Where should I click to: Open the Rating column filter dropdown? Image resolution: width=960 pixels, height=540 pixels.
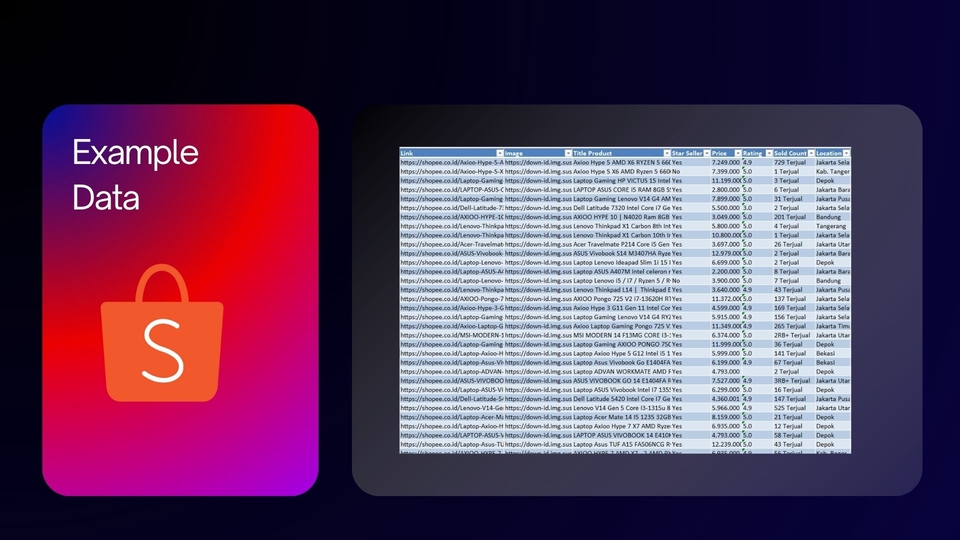(x=767, y=153)
